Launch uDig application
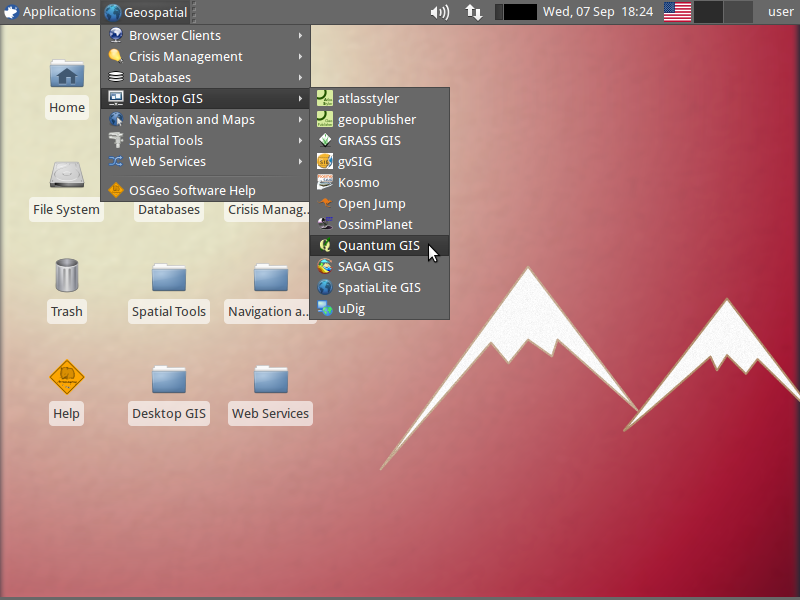This screenshot has height=600, width=800. click(380, 308)
